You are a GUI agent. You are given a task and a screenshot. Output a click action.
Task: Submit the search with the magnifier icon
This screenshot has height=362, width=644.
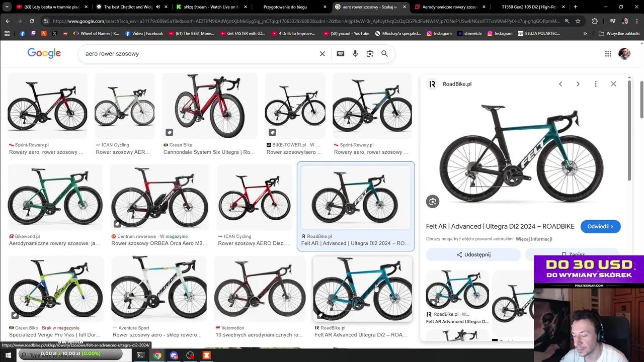coord(384,54)
